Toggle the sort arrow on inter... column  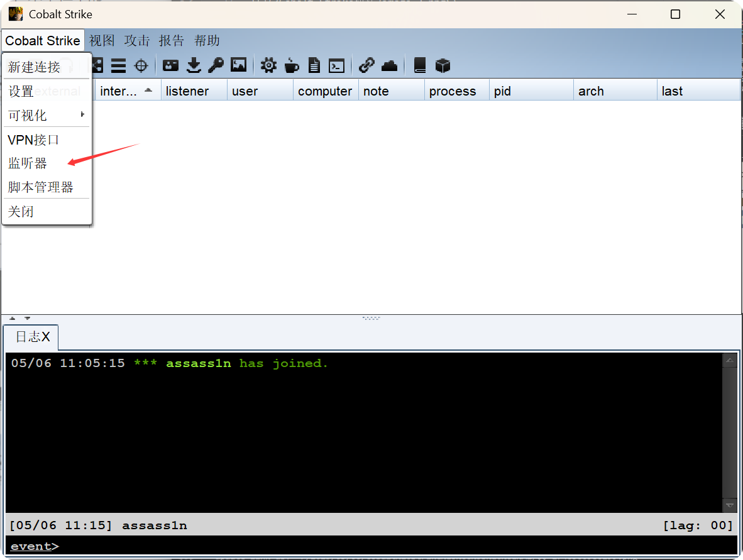click(148, 90)
